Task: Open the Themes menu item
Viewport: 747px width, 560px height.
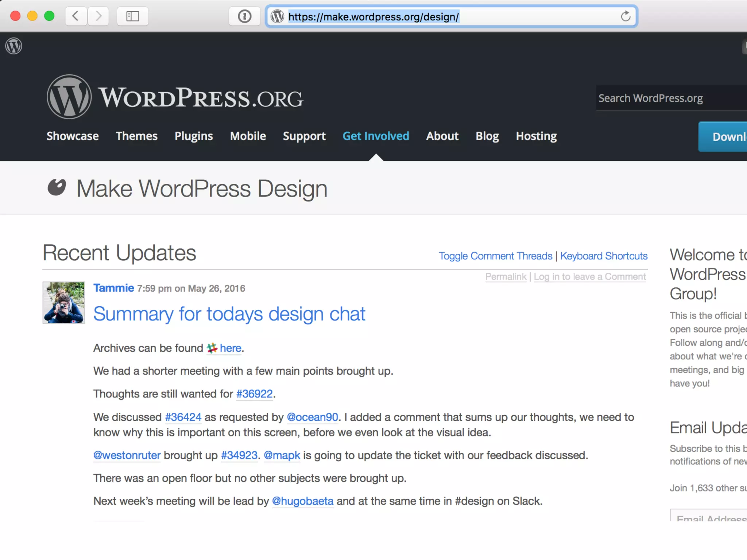Action: 136,136
